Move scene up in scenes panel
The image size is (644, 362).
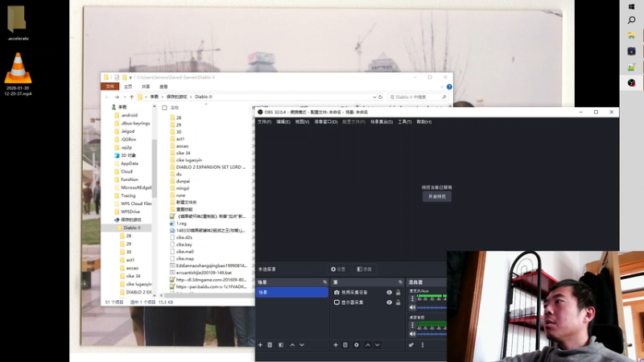tap(292, 345)
